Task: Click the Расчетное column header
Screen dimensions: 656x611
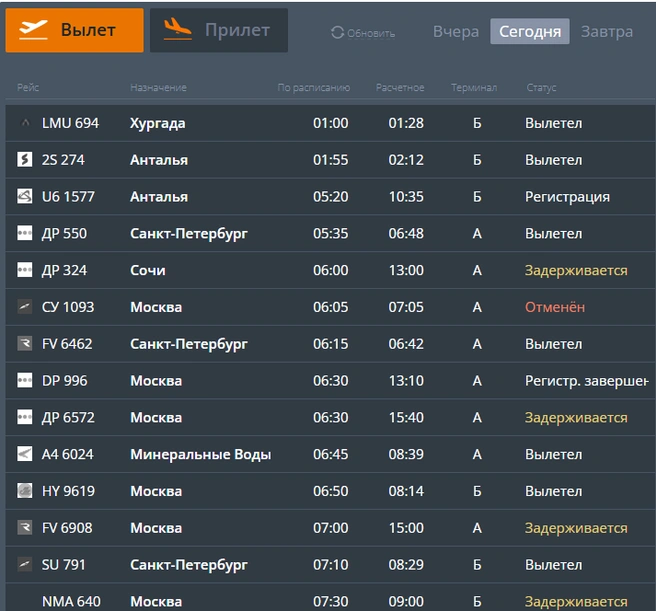Action: [400, 87]
